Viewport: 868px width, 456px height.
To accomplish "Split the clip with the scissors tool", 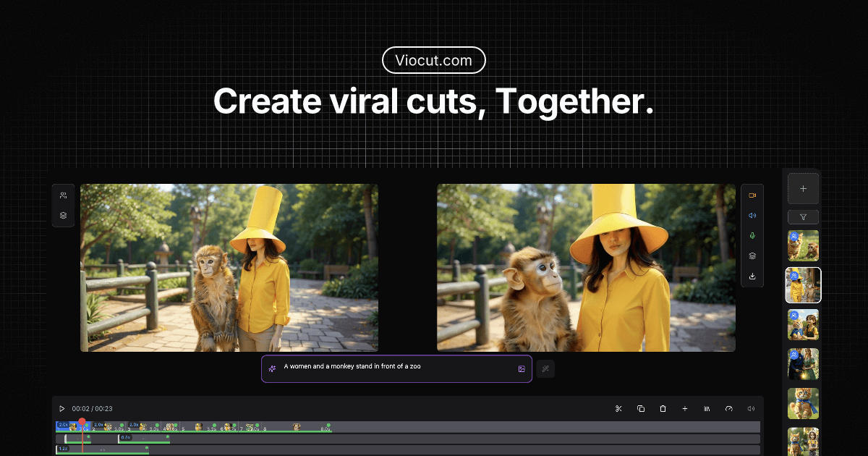I will 618,408.
